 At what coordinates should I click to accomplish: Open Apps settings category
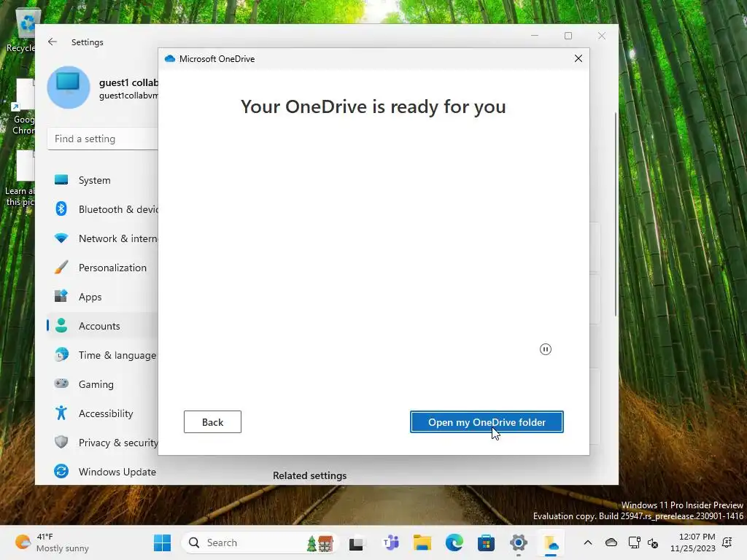pos(102,297)
